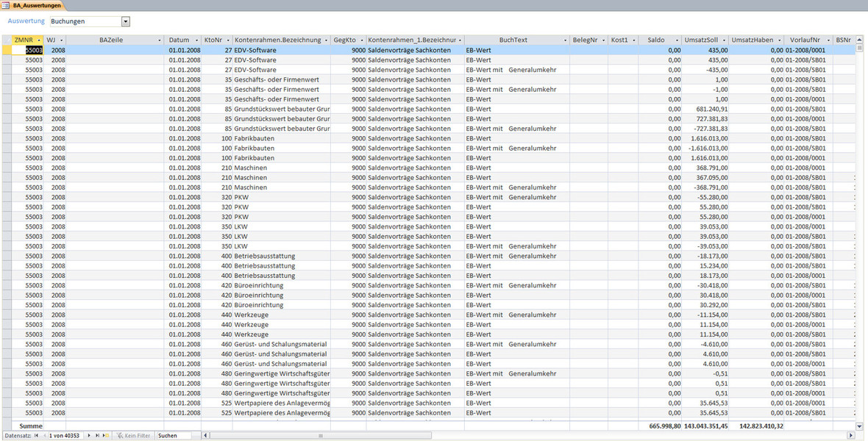
Task: Click the select-all corner of the datasheet
Action: click(7, 40)
